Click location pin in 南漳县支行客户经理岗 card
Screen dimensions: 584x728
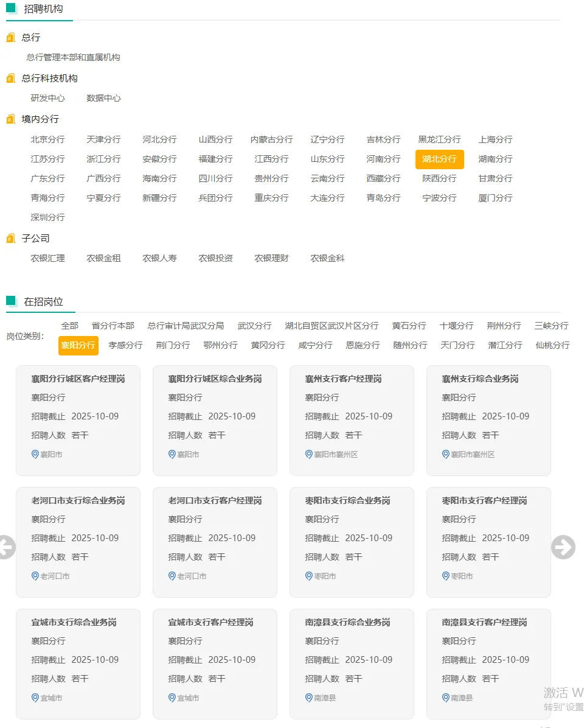(x=445, y=698)
